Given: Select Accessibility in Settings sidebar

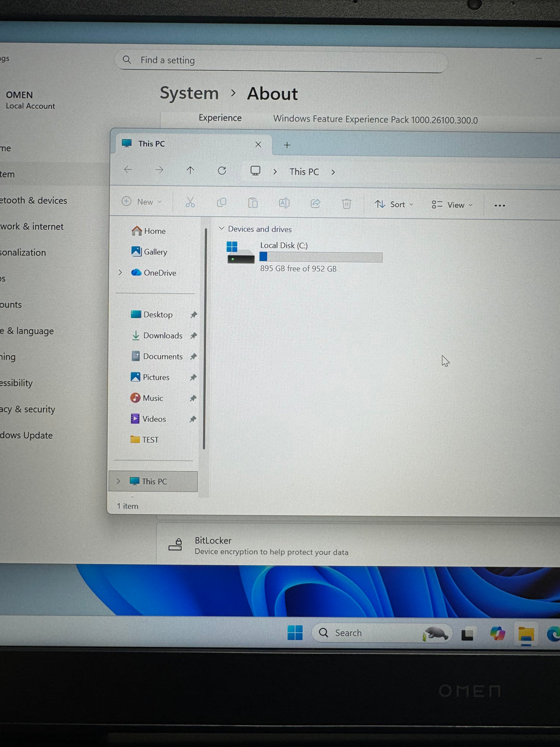Looking at the screenshot, I should [x=16, y=383].
